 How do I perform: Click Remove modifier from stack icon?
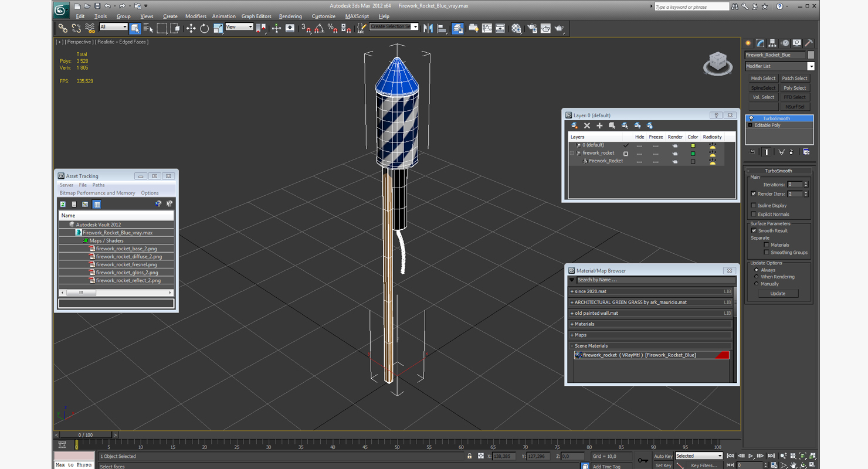[792, 152]
